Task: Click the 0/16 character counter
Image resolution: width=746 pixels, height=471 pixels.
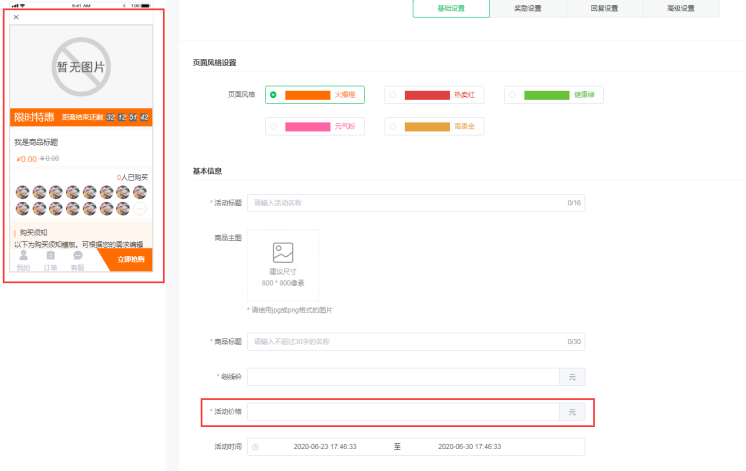Action: (x=574, y=203)
